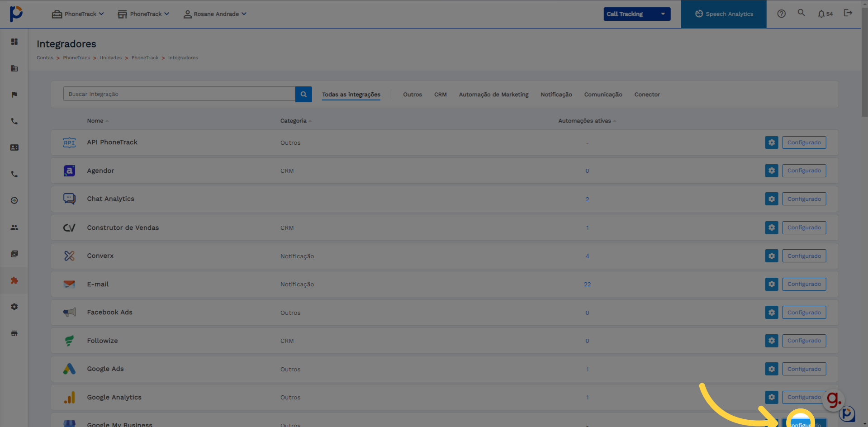This screenshot has height=427, width=868.
Task: Open the flag icon in left sidebar
Action: [x=14, y=95]
